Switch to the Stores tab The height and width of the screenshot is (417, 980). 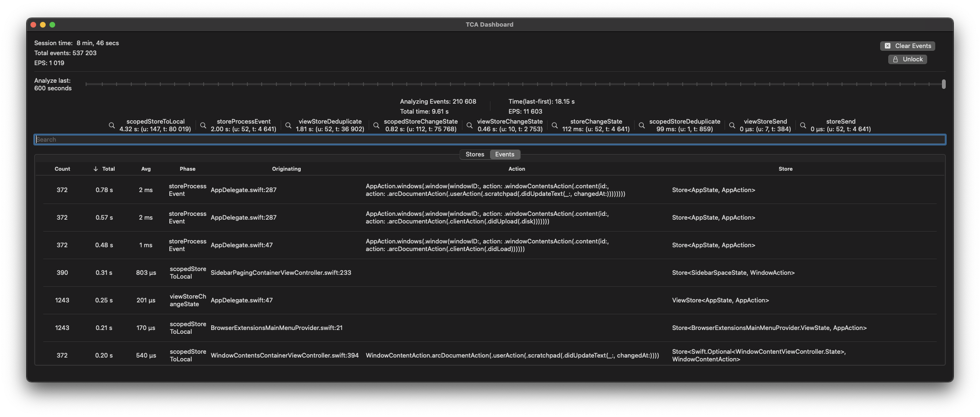[x=475, y=155]
